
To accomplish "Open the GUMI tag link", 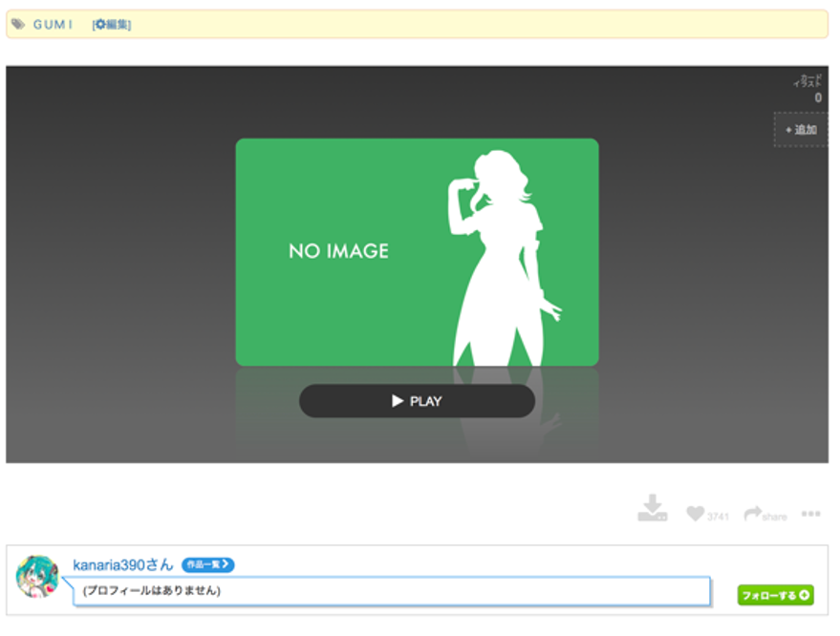I will (53, 25).
